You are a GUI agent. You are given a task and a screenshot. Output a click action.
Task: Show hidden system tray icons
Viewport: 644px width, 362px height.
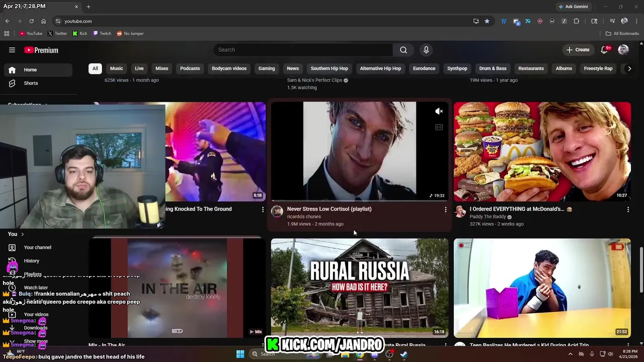click(x=570, y=354)
